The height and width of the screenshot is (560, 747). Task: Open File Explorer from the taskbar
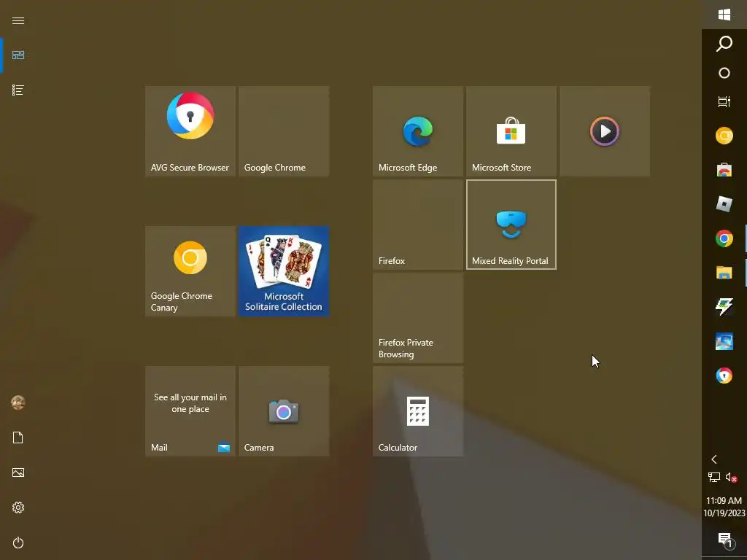724,273
